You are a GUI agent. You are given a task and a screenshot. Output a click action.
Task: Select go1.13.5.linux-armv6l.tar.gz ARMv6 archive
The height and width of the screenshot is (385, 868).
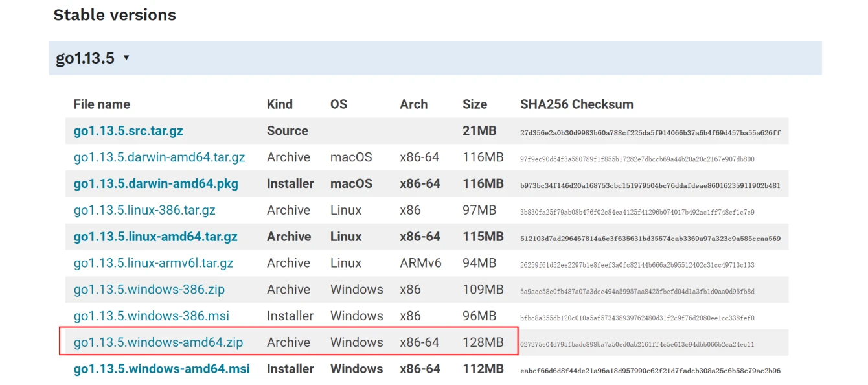(154, 263)
